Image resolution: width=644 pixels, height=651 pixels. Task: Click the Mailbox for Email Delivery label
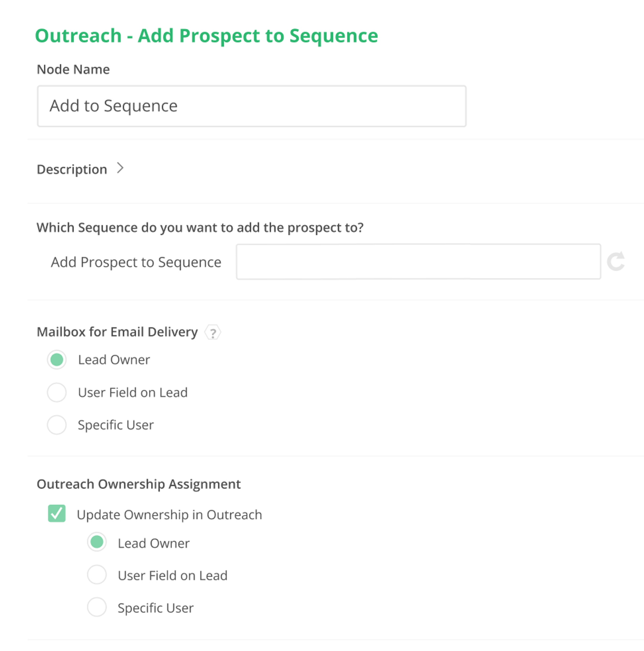click(x=117, y=332)
